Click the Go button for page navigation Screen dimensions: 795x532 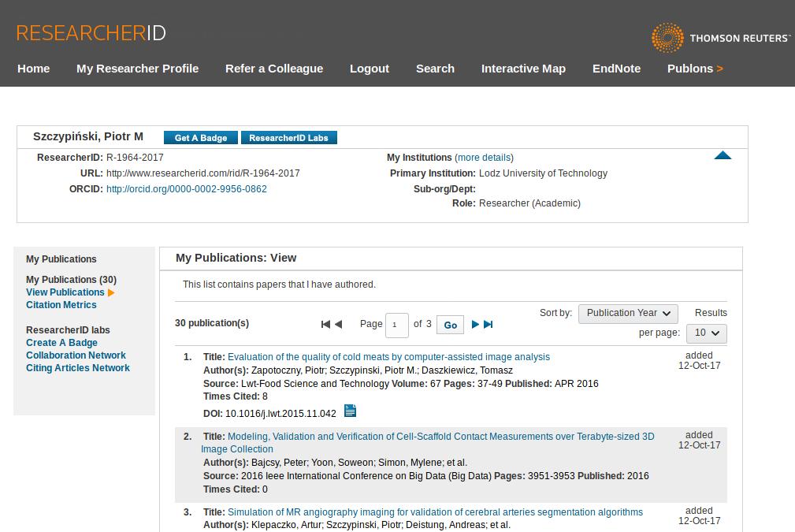(x=450, y=325)
